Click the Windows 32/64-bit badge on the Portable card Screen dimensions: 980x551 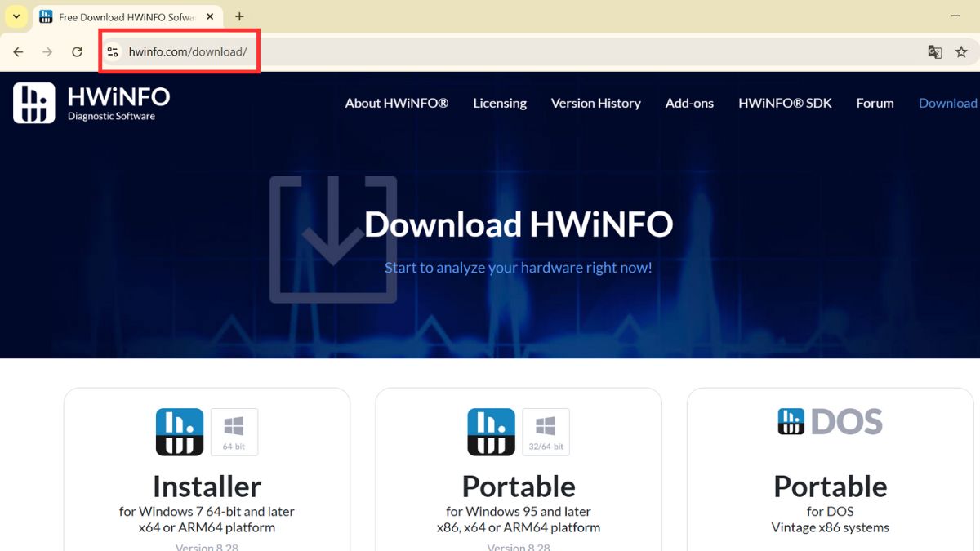(546, 432)
